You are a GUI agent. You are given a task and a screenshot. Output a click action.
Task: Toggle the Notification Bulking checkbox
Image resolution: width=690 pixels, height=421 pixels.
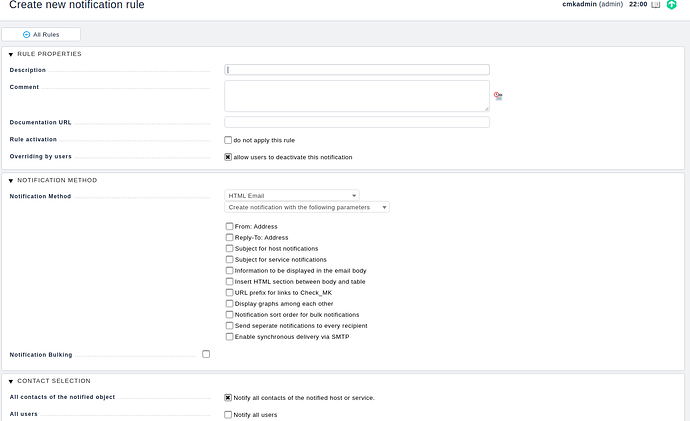206,354
